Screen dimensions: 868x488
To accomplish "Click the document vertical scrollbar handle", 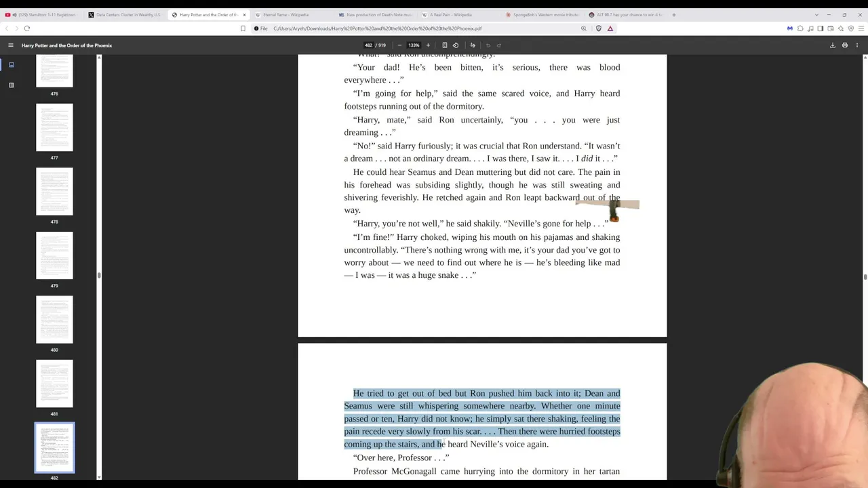I will 865,276.
